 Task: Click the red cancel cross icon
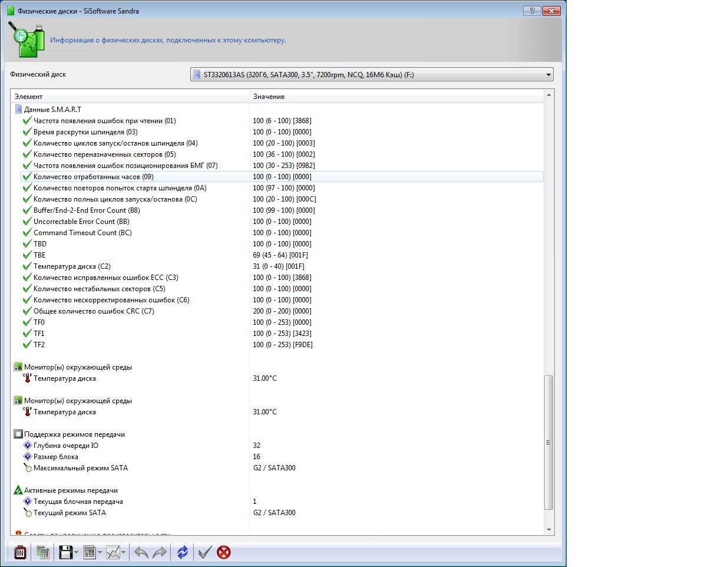point(224,552)
